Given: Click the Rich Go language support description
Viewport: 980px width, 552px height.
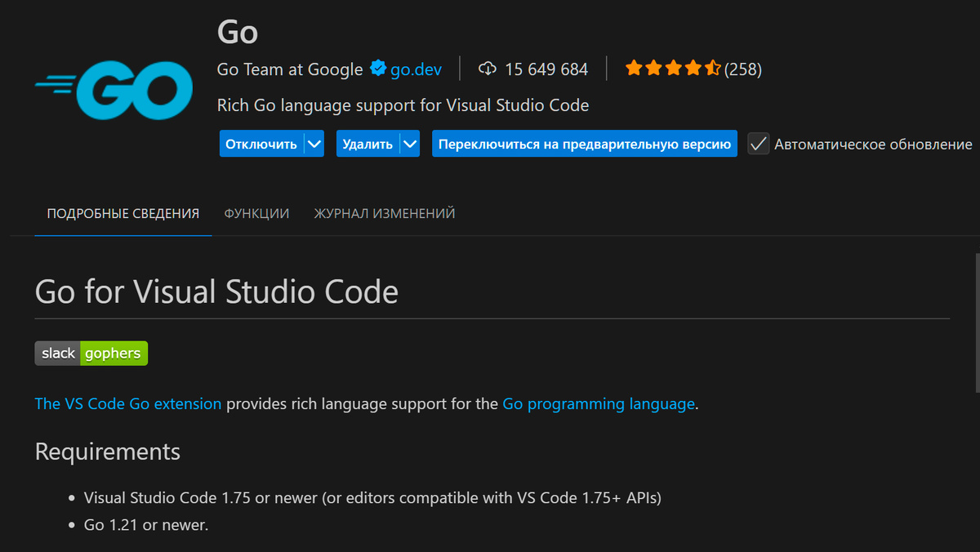Looking at the screenshot, I should [x=403, y=105].
